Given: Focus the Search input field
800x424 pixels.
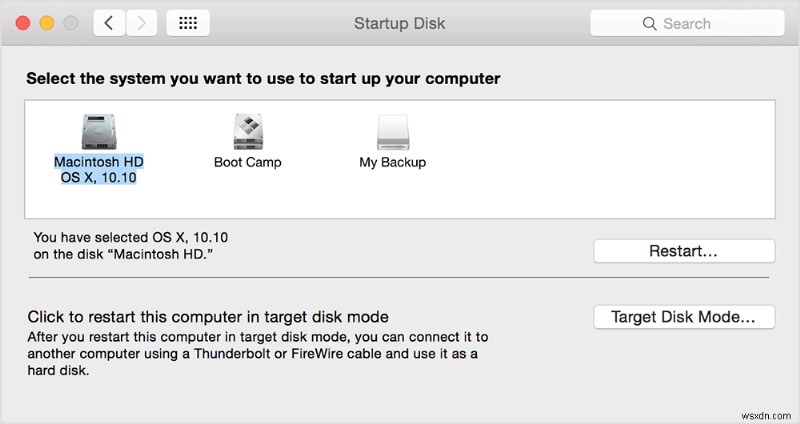Looking at the screenshot, I should point(700,23).
